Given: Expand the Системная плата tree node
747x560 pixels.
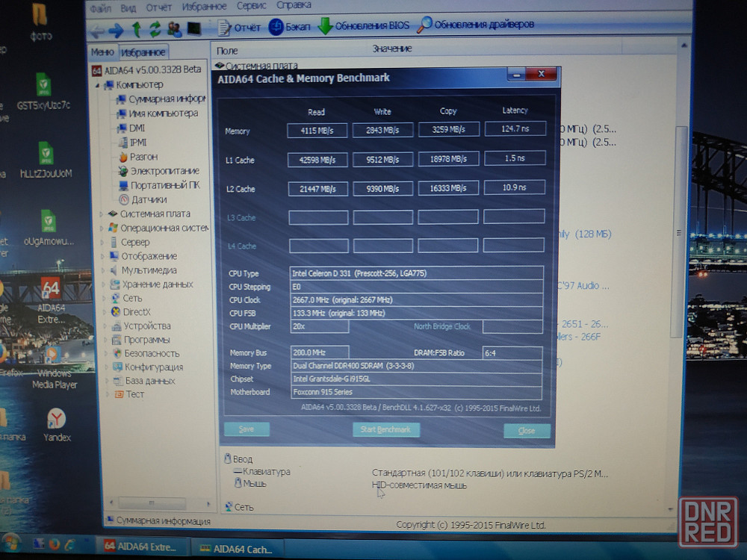Looking at the screenshot, I should [x=102, y=214].
